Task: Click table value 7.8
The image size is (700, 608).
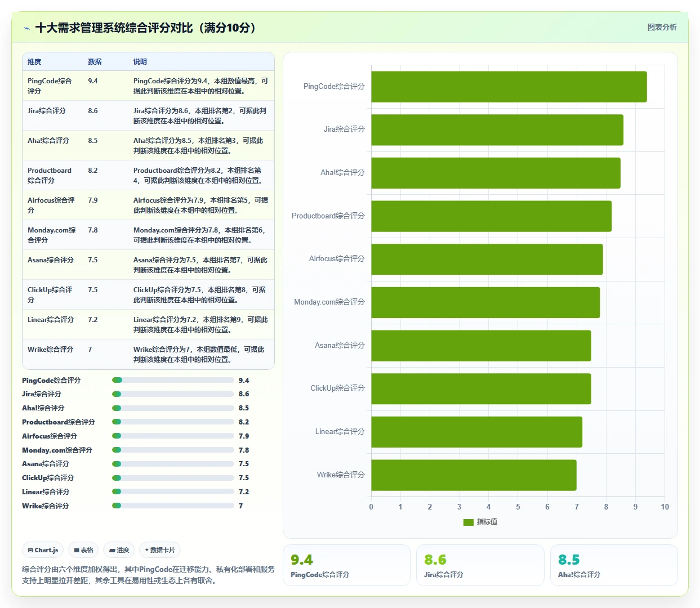Action: tap(93, 230)
